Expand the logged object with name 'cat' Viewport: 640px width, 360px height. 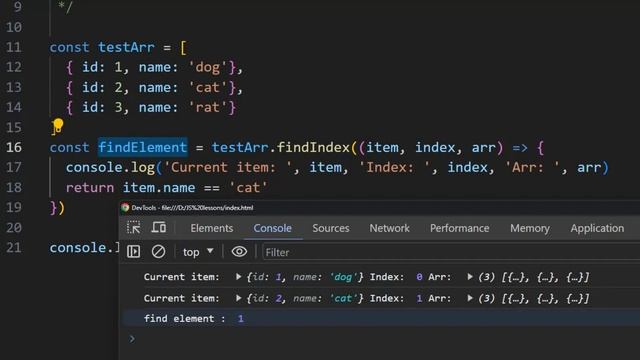coord(238,298)
